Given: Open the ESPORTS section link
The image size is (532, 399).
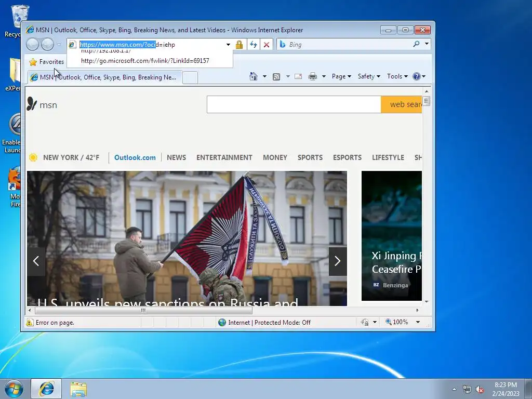Looking at the screenshot, I should pos(347,157).
